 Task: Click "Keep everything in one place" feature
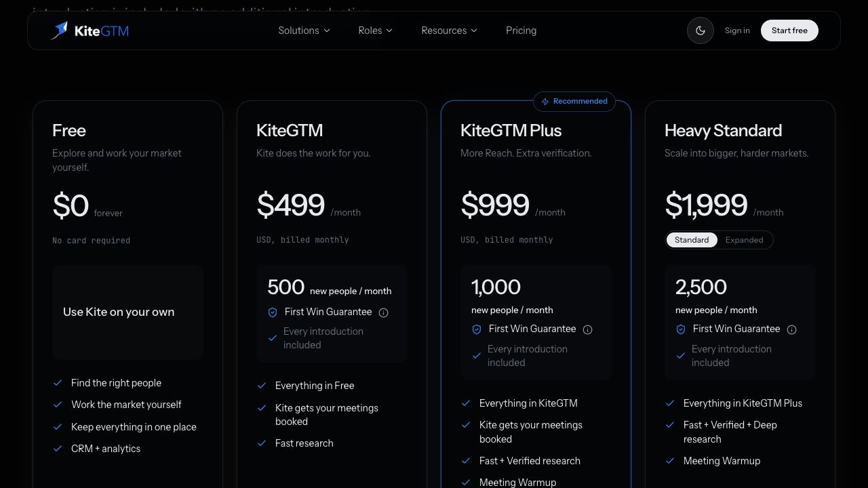[x=134, y=427]
